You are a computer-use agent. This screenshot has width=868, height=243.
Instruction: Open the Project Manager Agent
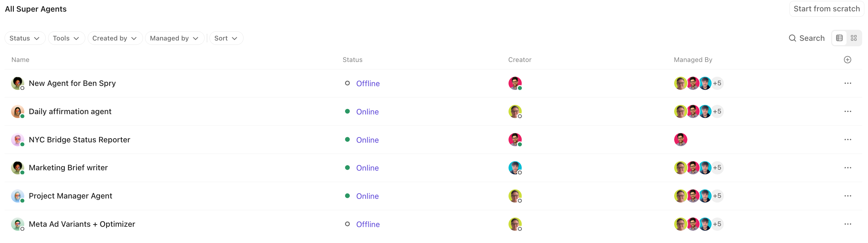click(70, 195)
